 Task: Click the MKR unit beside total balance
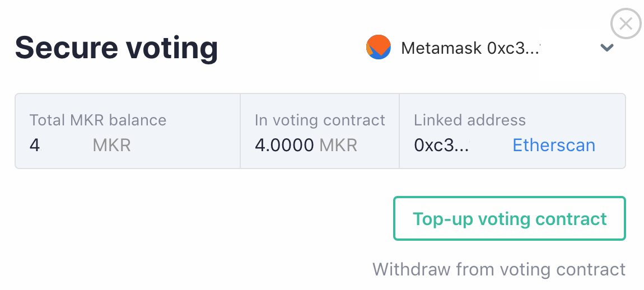(x=111, y=146)
